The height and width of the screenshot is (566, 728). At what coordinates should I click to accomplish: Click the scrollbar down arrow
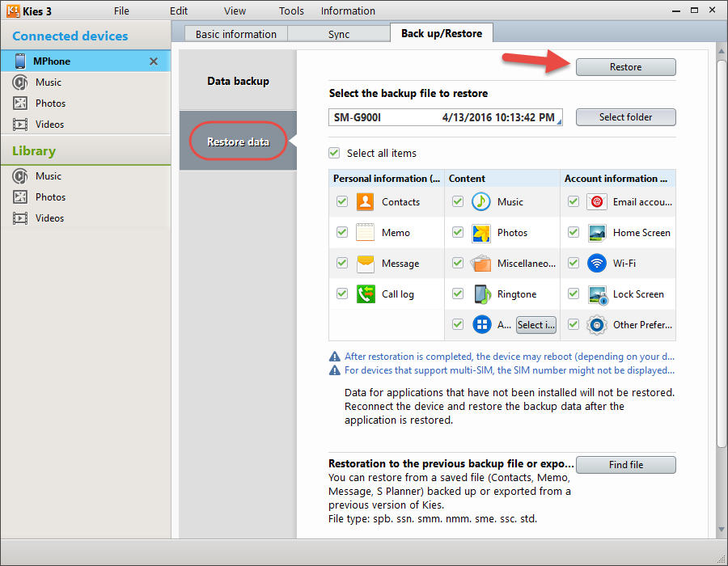coord(721,529)
